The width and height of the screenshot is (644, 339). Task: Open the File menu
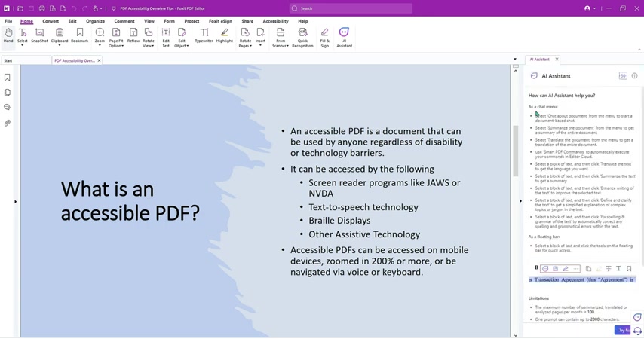8,21
